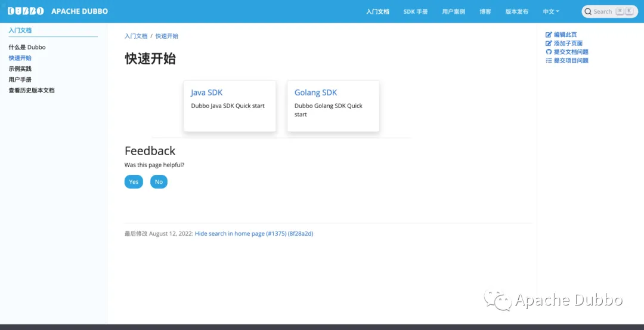Click the Feedback heading

pyautogui.click(x=150, y=151)
